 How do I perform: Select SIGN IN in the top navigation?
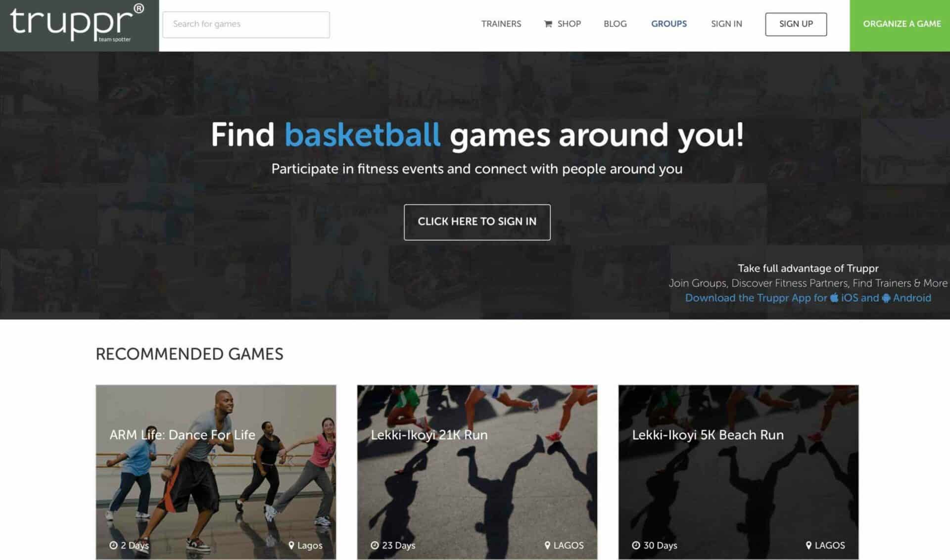pos(726,24)
